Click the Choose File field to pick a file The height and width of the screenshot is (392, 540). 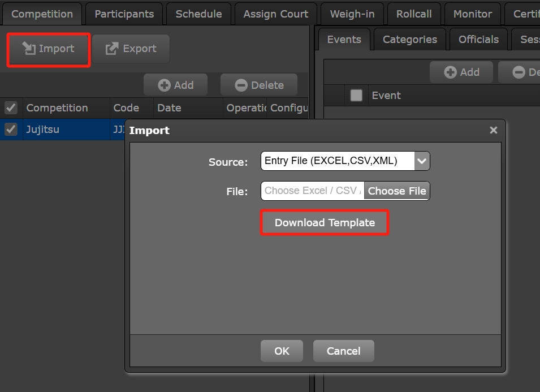coord(396,191)
